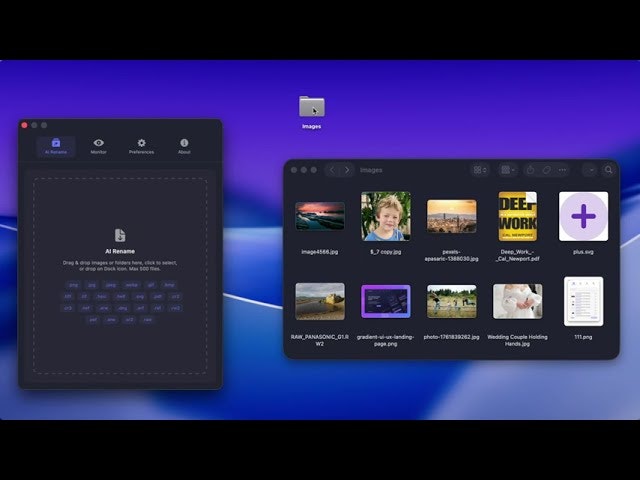This screenshot has width=640, height=480.
Task: Switch to the Monitor tab
Action: 98,147
